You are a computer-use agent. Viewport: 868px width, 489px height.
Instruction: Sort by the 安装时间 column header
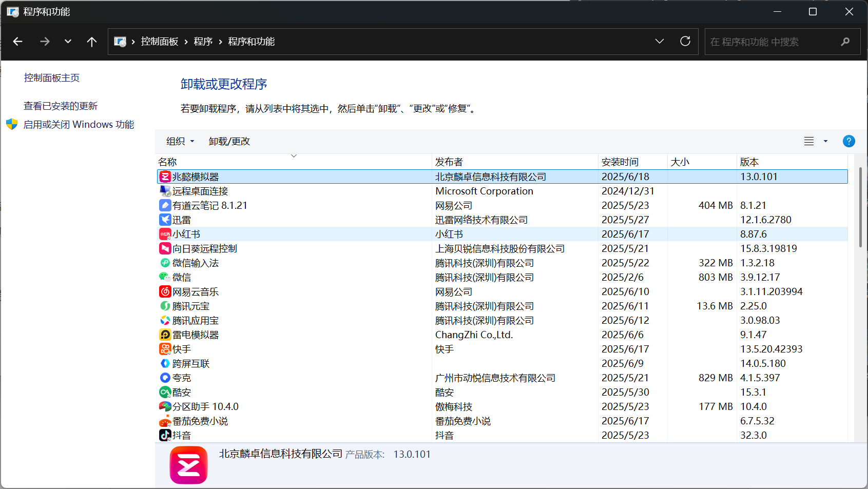tap(632, 162)
